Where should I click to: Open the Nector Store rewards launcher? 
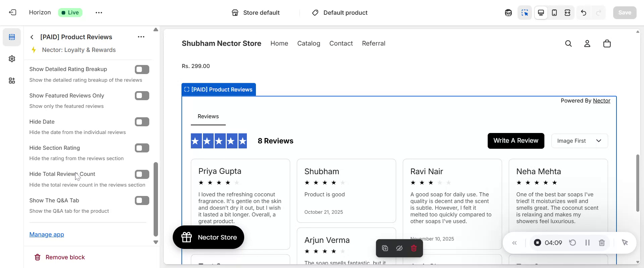pyautogui.click(x=208, y=237)
